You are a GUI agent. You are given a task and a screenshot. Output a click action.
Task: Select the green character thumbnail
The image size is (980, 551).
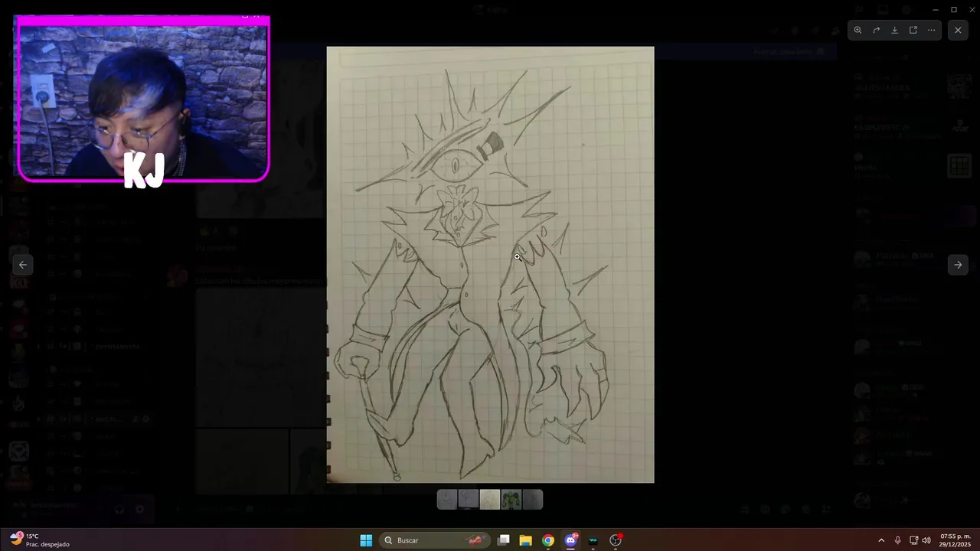511,500
